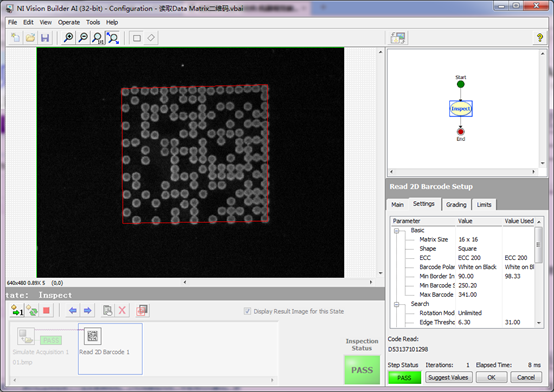The height and width of the screenshot is (392, 554).
Task: Click the OK button
Action: (x=491, y=378)
